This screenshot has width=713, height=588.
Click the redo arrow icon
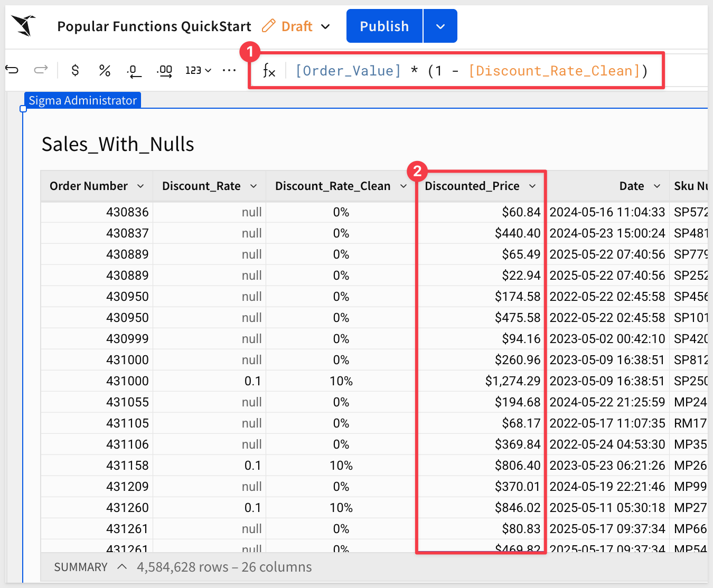[x=41, y=70]
